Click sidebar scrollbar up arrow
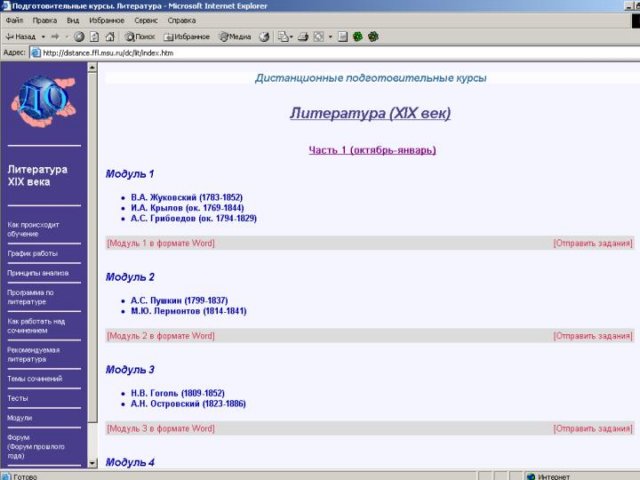This screenshot has height=480, width=640. click(92, 67)
